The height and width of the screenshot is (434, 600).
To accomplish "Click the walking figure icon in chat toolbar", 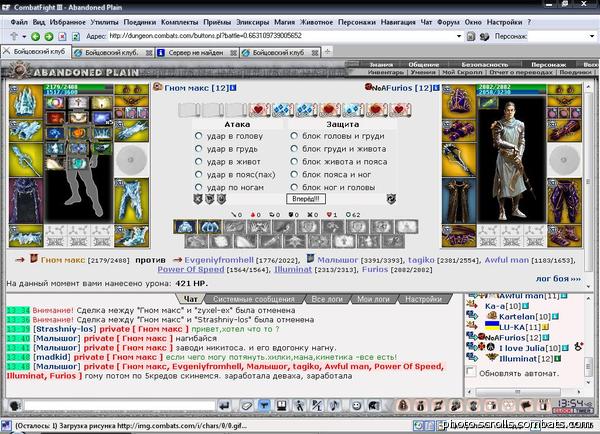I will (x=300, y=405).
